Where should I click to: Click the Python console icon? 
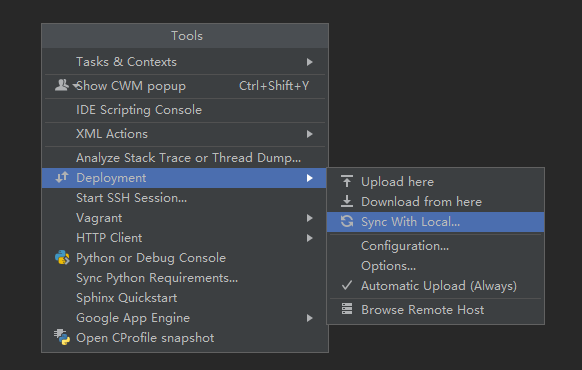click(x=62, y=258)
